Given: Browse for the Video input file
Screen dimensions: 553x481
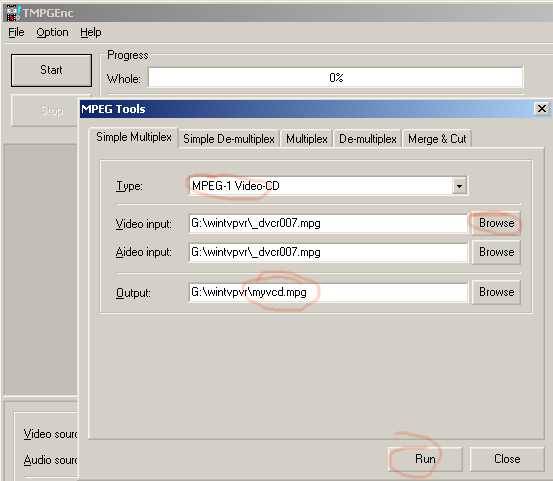Looking at the screenshot, I should pyautogui.click(x=496, y=223).
